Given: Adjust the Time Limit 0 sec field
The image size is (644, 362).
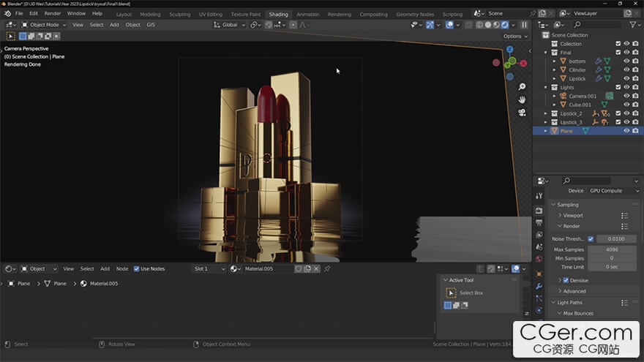Looking at the screenshot, I should coord(612,267).
